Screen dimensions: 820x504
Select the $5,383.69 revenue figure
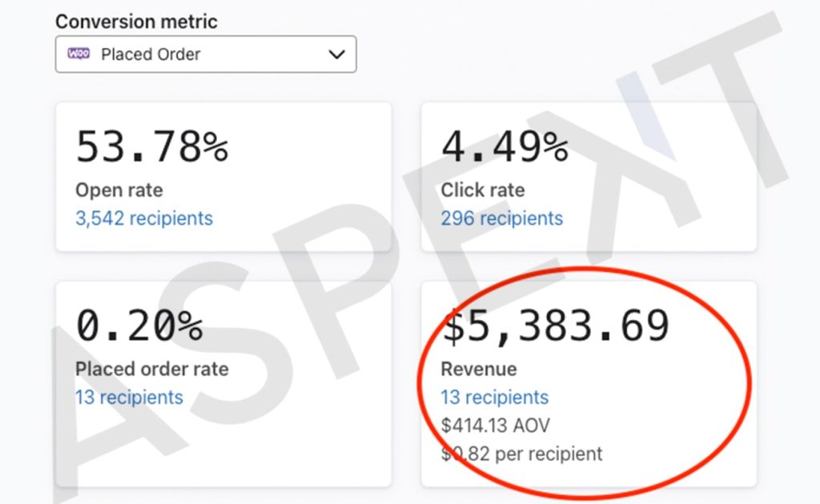click(x=556, y=326)
